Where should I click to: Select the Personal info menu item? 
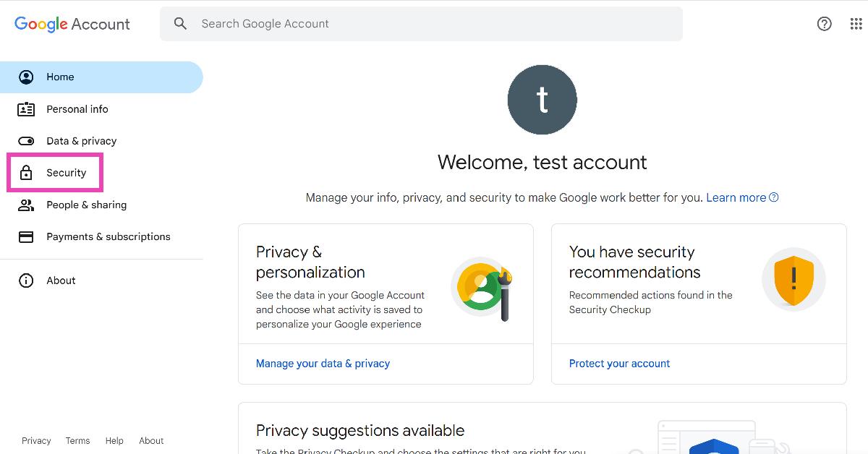tap(77, 109)
